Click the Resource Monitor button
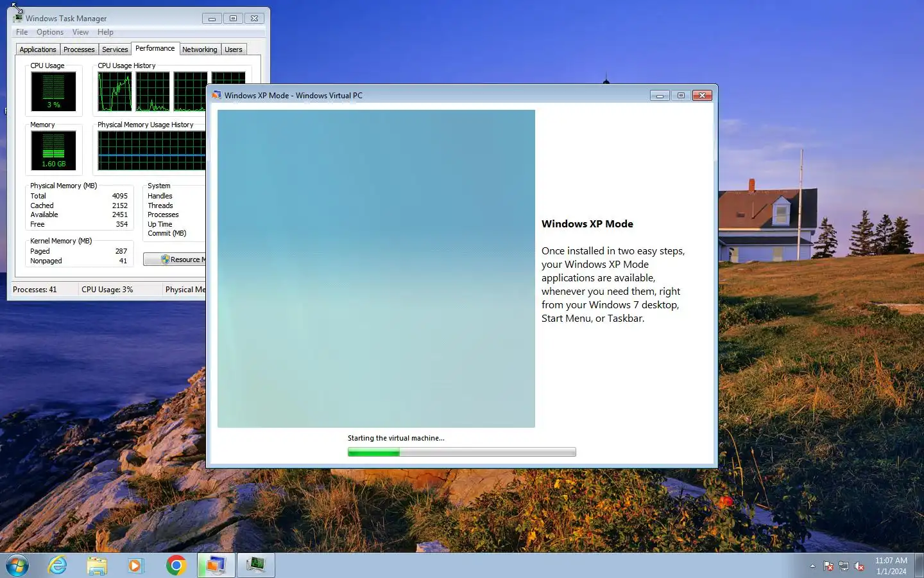Image resolution: width=924 pixels, height=578 pixels. pos(175,259)
